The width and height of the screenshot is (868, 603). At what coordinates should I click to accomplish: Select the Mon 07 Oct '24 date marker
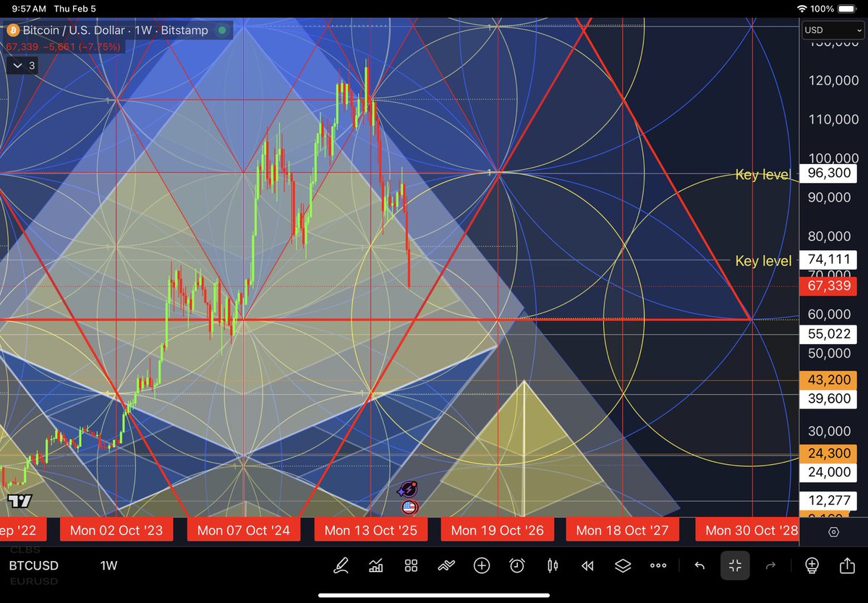pos(243,530)
